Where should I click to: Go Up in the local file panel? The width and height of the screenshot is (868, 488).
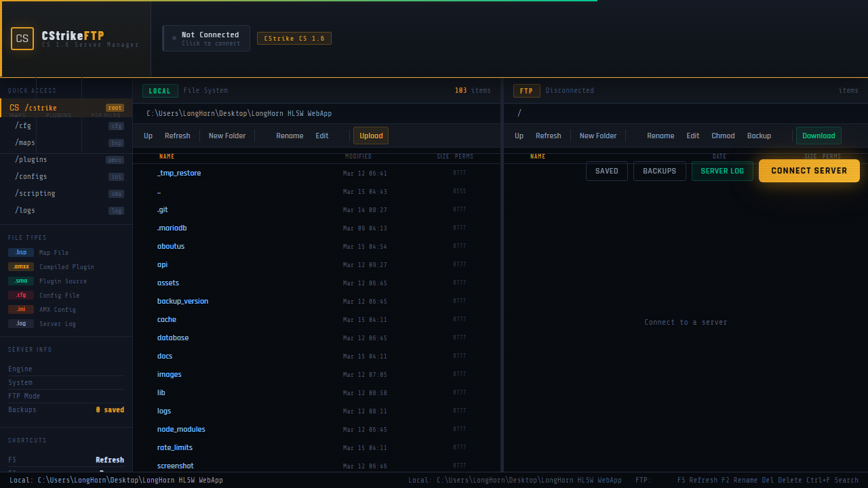tap(148, 136)
